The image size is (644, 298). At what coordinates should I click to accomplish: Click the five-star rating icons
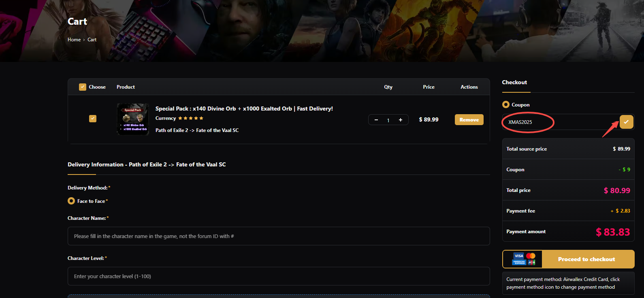click(x=191, y=118)
